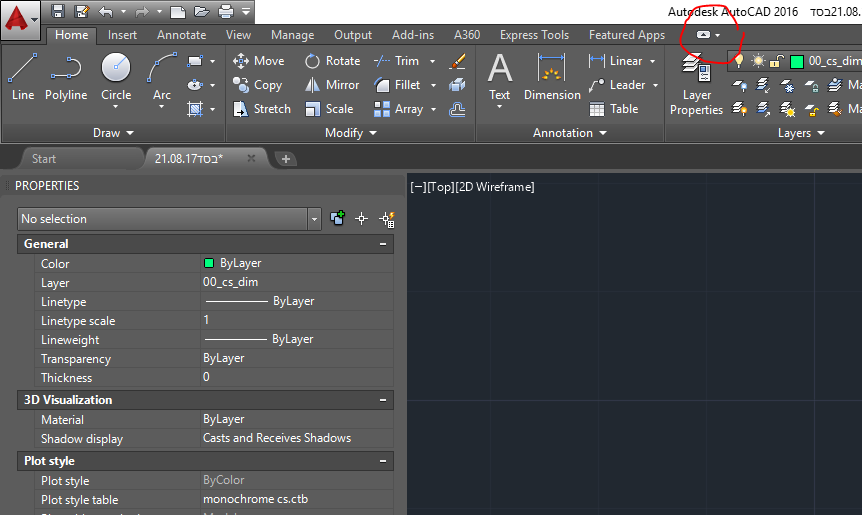Image resolution: width=862 pixels, height=515 pixels.
Task: Switch to the Start file tab
Action: point(44,159)
